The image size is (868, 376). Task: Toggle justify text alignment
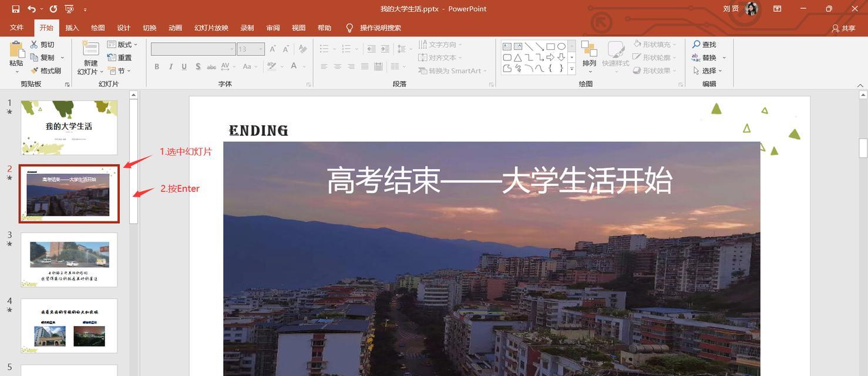tap(365, 67)
